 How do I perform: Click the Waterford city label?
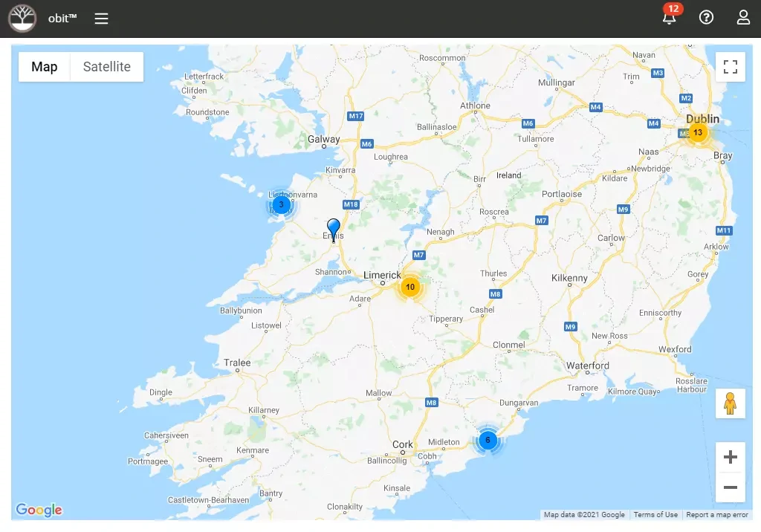coord(587,366)
